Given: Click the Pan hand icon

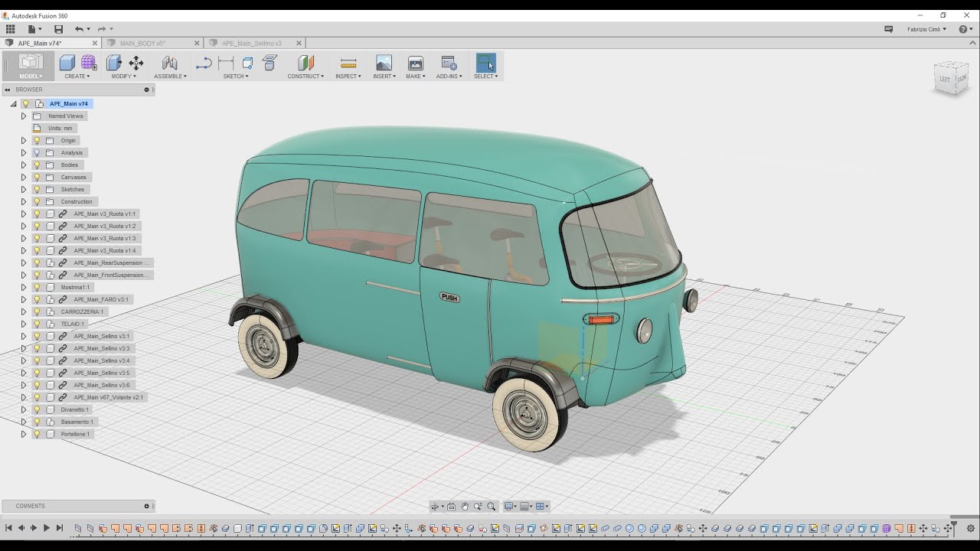Looking at the screenshot, I should coord(464,507).
